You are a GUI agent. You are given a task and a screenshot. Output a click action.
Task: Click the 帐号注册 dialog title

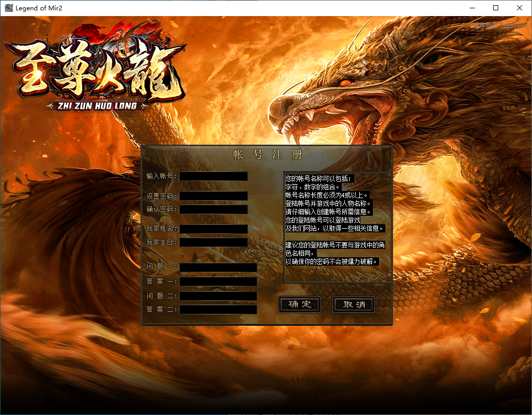(x=268, y=155)
